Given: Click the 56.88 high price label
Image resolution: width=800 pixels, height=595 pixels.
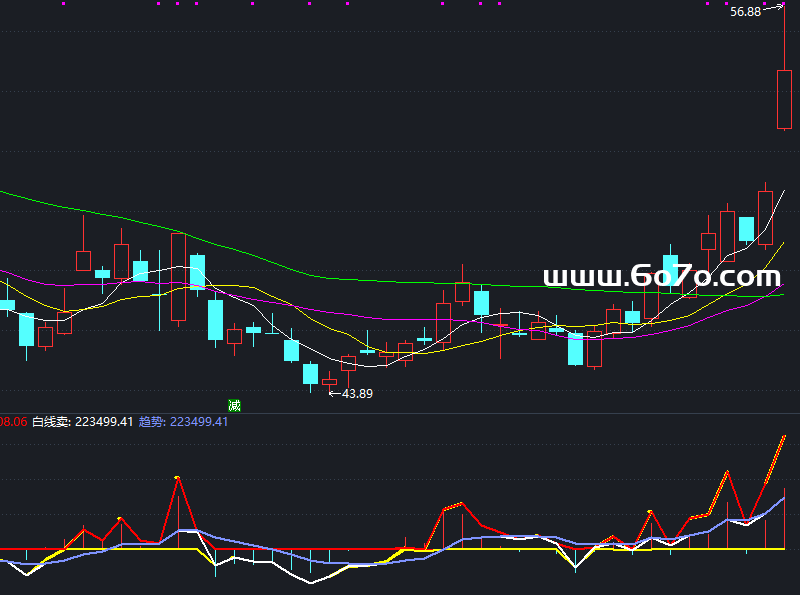Looking at the screenshot, I should (745, 12).
